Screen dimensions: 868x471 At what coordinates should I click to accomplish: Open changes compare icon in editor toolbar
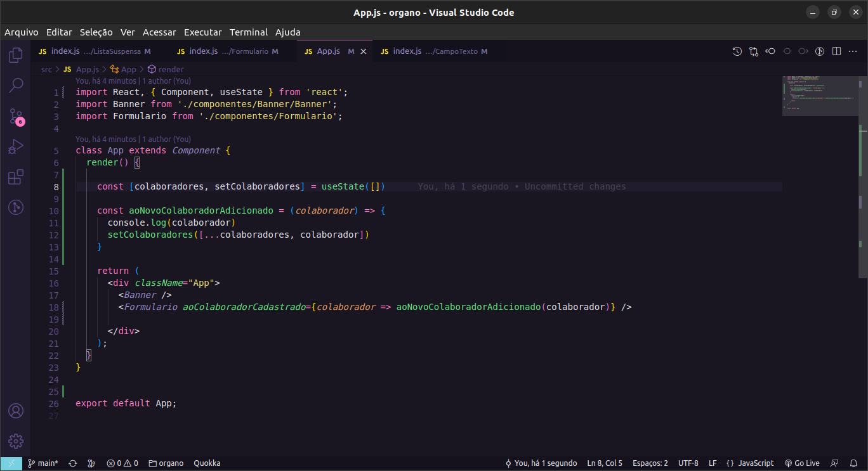pyautogui.click(x=754, y=51)
